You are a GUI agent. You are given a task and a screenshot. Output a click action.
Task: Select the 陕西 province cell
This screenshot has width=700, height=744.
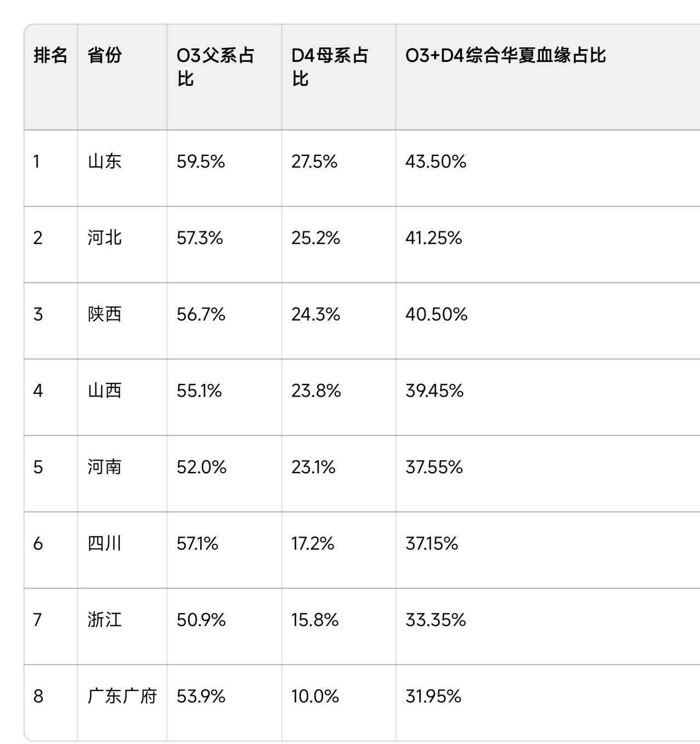pos(104,314)
